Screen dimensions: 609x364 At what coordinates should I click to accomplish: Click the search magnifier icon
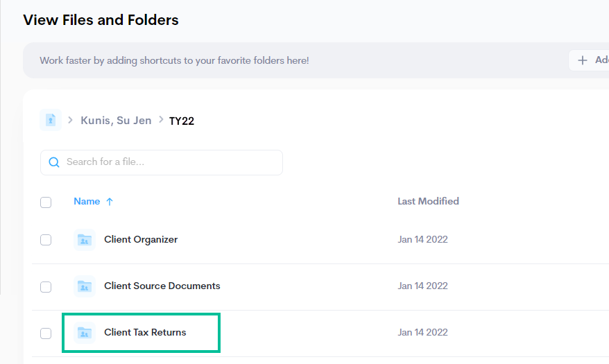tap(54, 162)
